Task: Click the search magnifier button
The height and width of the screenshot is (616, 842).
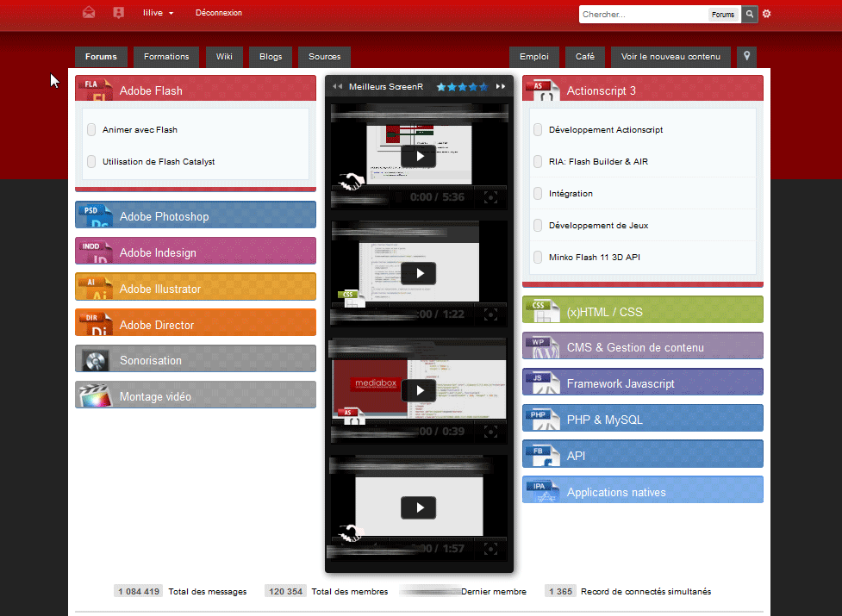Action: (x=750, y=15)
